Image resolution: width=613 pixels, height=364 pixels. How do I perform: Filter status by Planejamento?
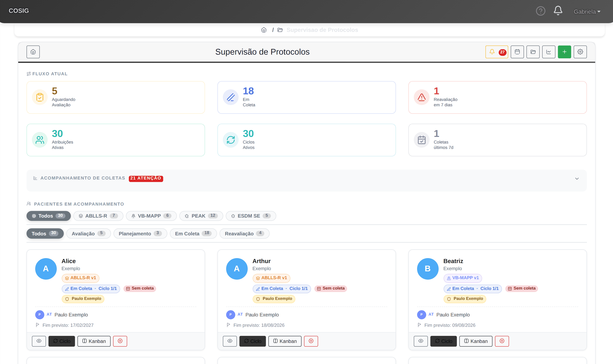pos(140,233)
